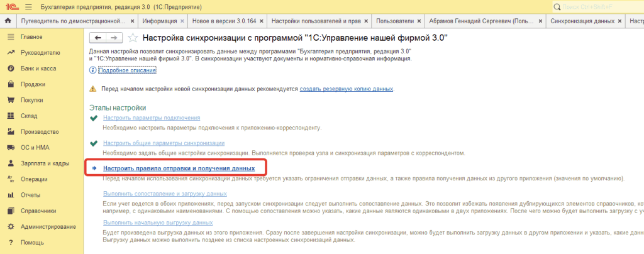The width and height of the screenshot is (644, 254).
Task: Navigate forward with the right arrow
Action: tap(114, 38)
